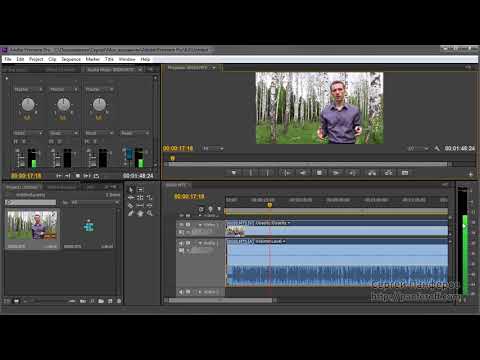
Task: Click the Audio Mixer current timecode
Action: point(26,176)
